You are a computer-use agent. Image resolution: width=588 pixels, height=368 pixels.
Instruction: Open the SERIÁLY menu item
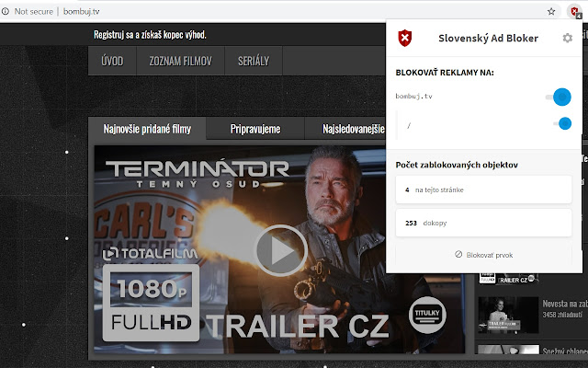(254, 61)
